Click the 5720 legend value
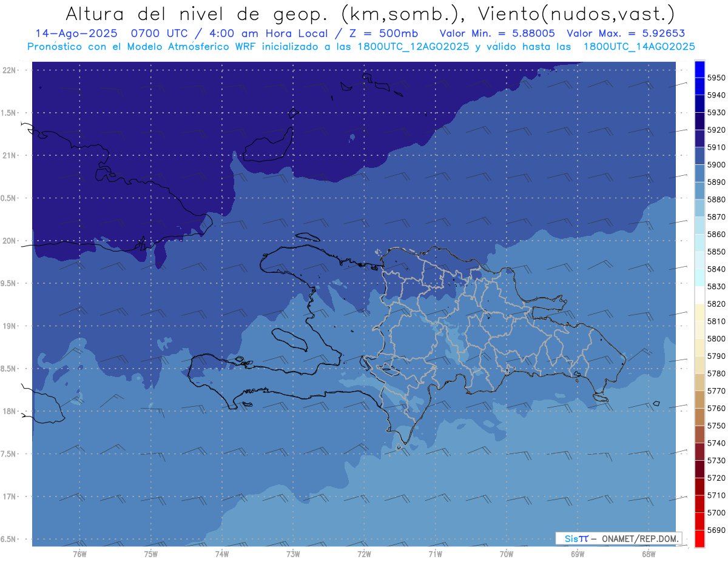Viewport: 728px width, 562px height. (x=716, y=478)
